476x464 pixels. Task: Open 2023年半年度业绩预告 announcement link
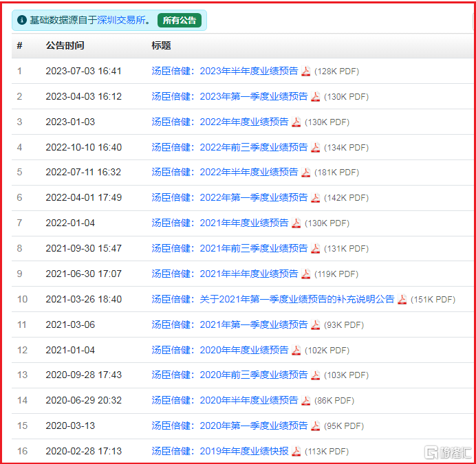[225, 71]
